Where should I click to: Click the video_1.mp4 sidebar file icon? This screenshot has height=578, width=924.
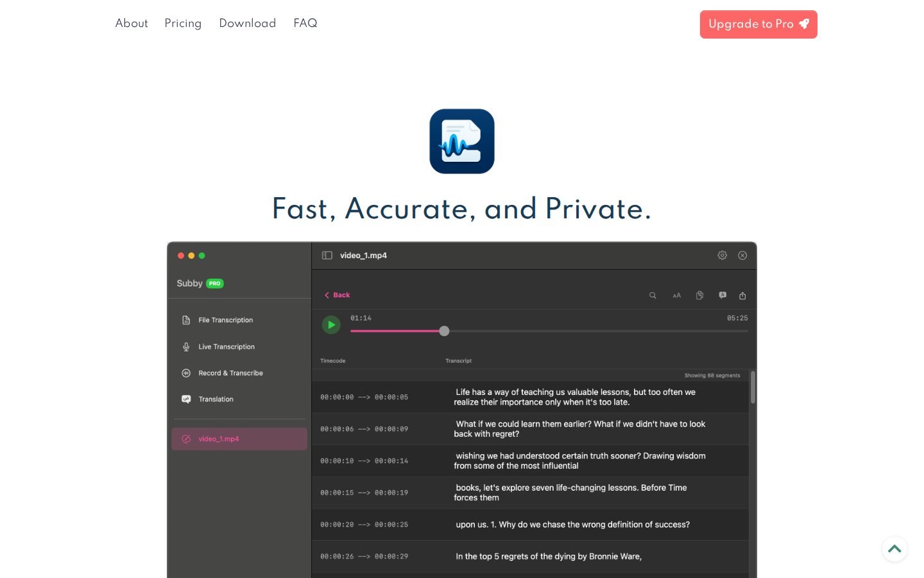tap(186, 439)
